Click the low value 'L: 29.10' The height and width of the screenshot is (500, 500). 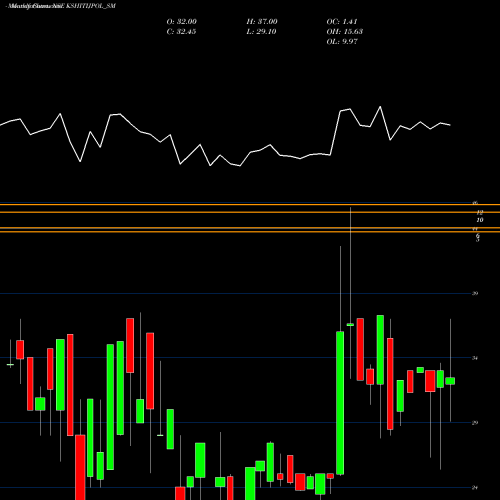pos(261,32)
